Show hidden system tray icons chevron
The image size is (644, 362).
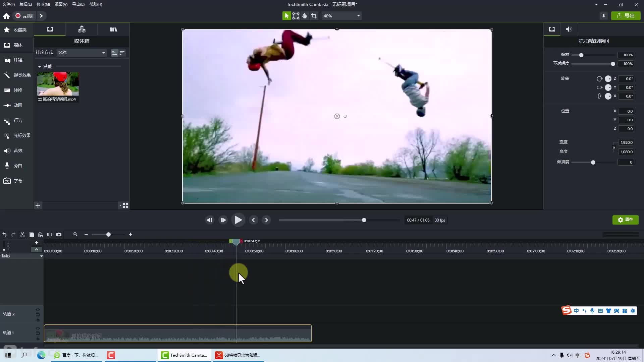click(553, 355)
